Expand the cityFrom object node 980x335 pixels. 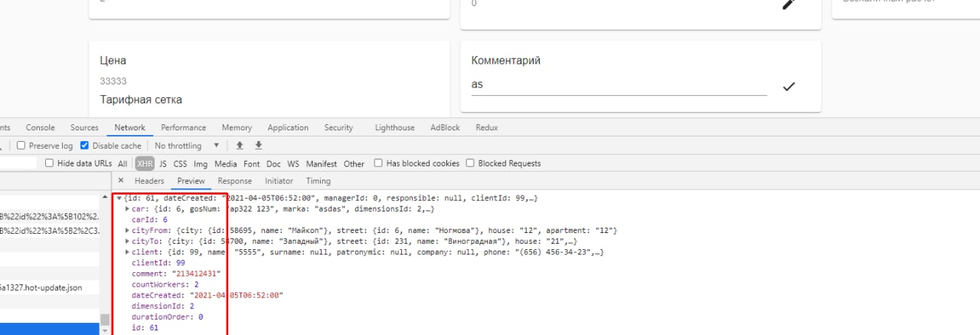point(127,230)
